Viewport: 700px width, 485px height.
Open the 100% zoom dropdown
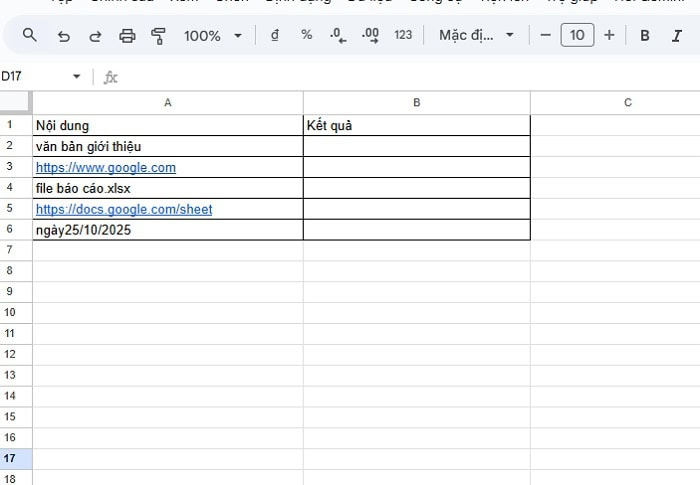point(212,35)
